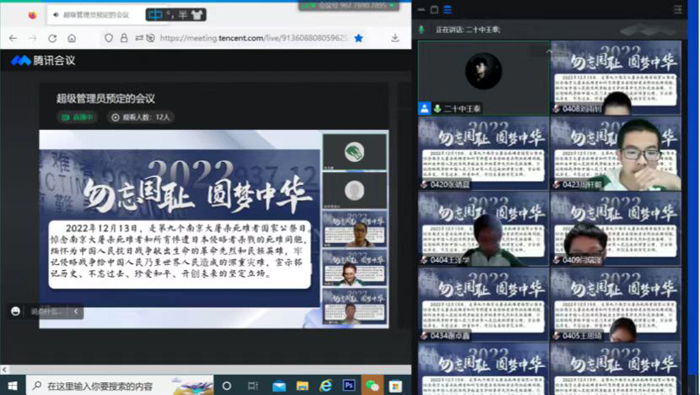Select participant tile 0423
700x395 pixels.
pos(616,153)
